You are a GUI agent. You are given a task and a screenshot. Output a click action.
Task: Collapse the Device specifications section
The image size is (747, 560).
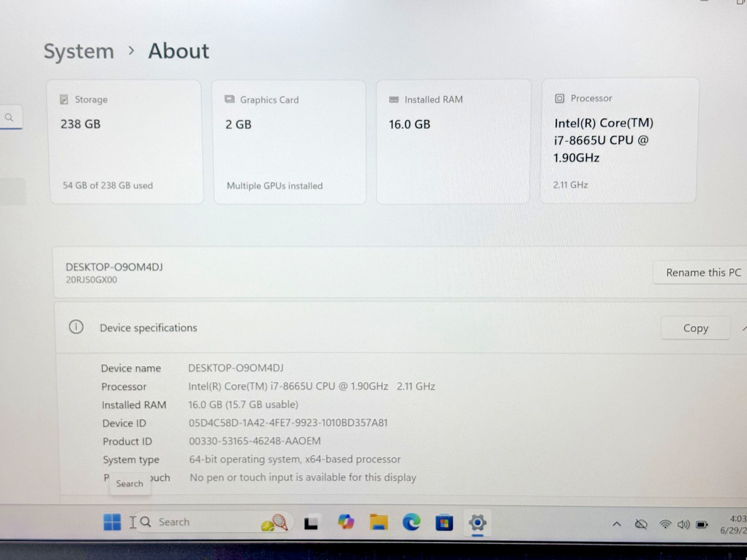coord(744,329)
